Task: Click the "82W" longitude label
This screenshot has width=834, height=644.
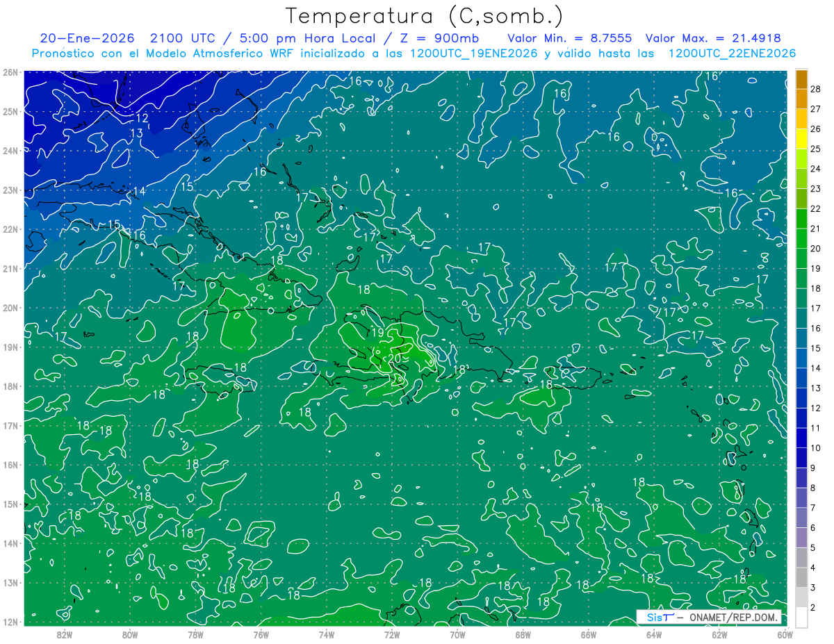Action: tap(65, 634)
